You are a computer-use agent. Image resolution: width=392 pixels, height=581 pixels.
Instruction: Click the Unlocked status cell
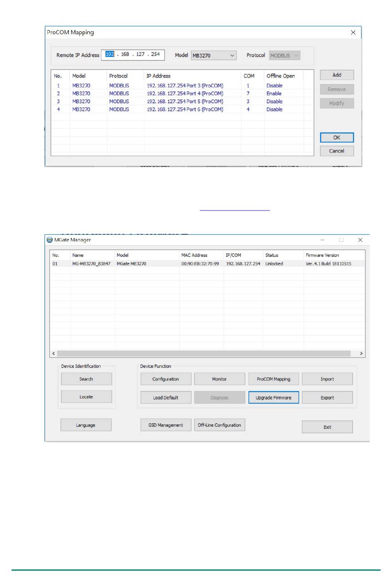click(274, 264)
